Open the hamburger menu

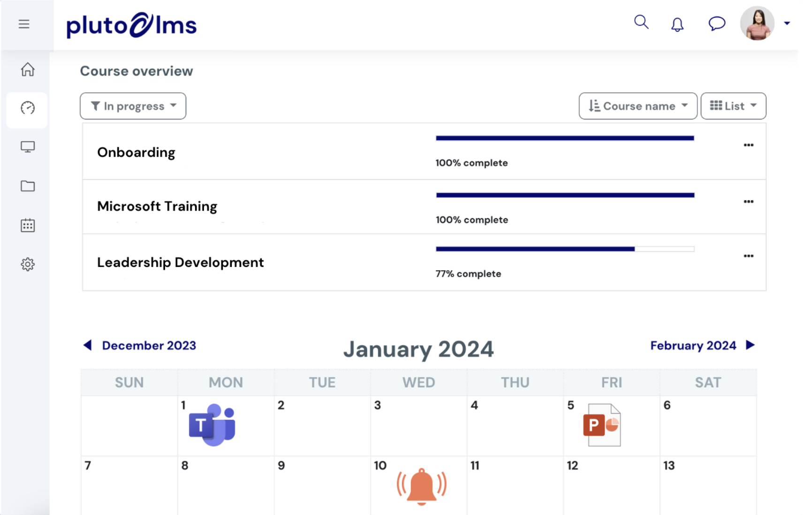pos(24,24)
